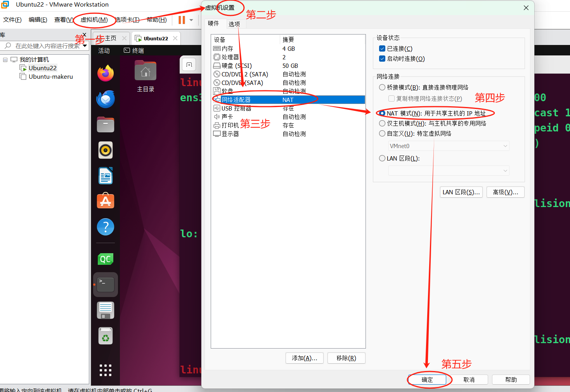Select the bridged mode (桥接模式) radio button
Image resolution: width=570 pixels, height=392 pixels.
[382, 87]
